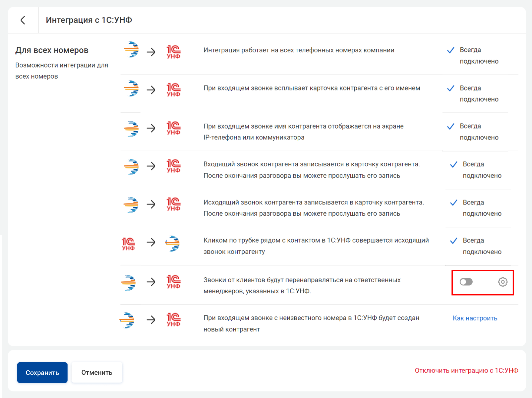Click the 1С:УНФ logo in the 'Интеграция работает на всех' row
Image resolution: width=532 pixels, height=398 pixels.
(x=173, y=52)
